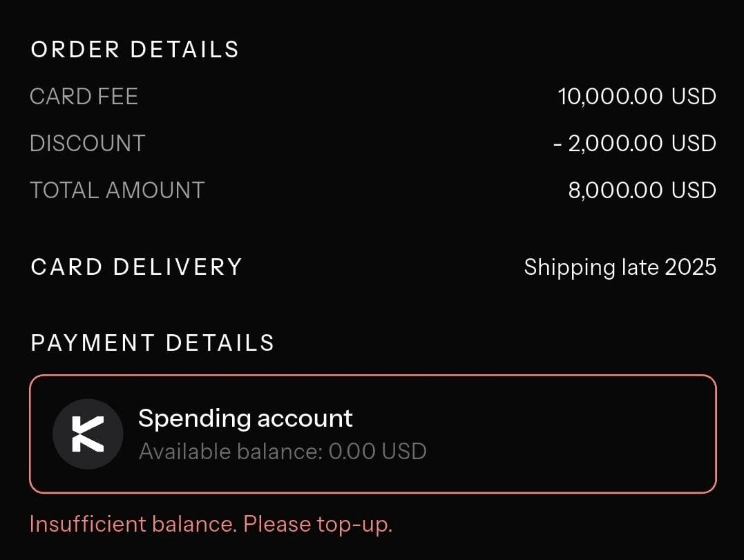Click the DISCOUNT label
This screenshot has height=560, width=744.
point(87,144)
